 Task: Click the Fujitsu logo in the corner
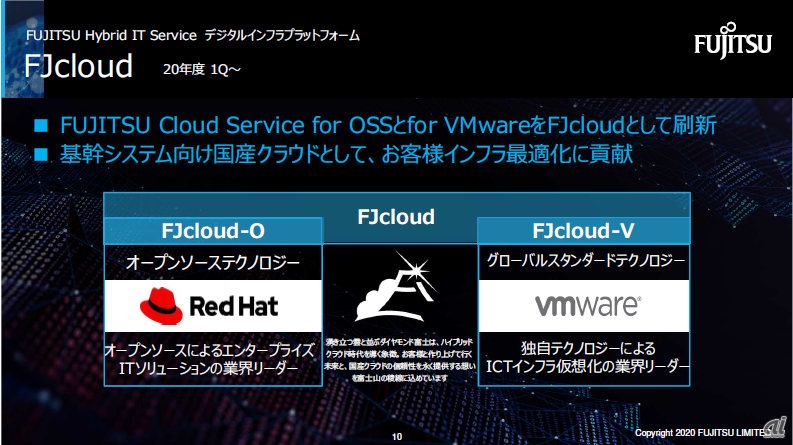point(733,40)
